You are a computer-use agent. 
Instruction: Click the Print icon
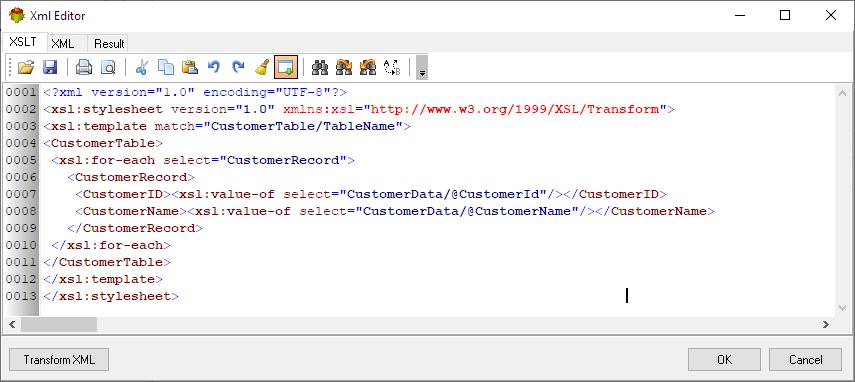[x=83, y=68]
